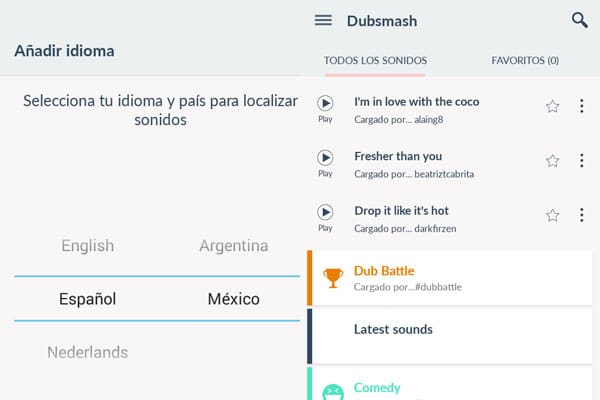Open more options for "Fresher than you"
Screen dimensions: 600x400
tap(582, 161)
